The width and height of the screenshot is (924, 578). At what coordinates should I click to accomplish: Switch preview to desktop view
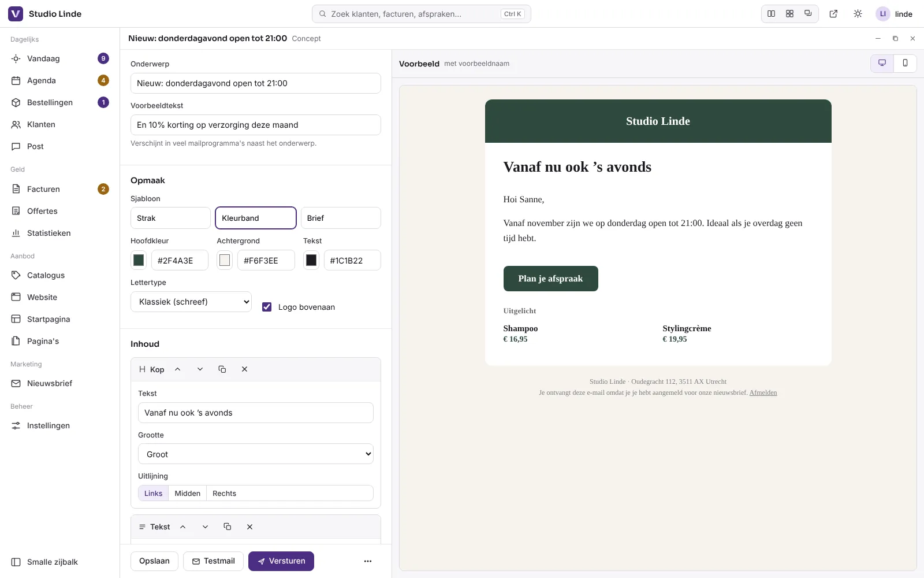click(x=882, y=63)
